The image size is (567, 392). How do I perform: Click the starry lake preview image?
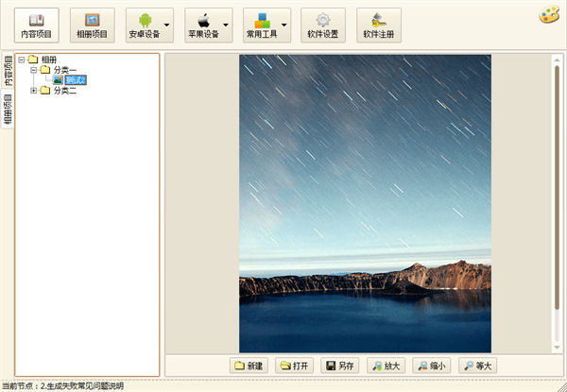[365, 203]
